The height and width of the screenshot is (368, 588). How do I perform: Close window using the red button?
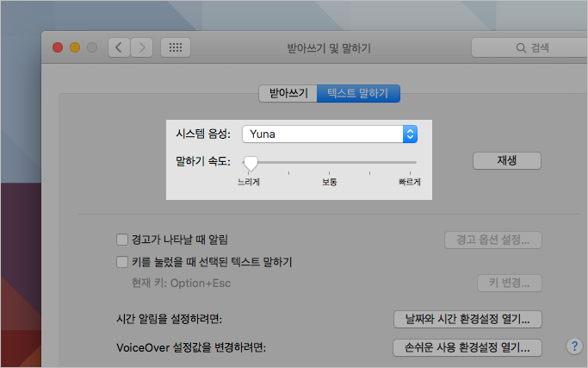[x=58, y=47]
